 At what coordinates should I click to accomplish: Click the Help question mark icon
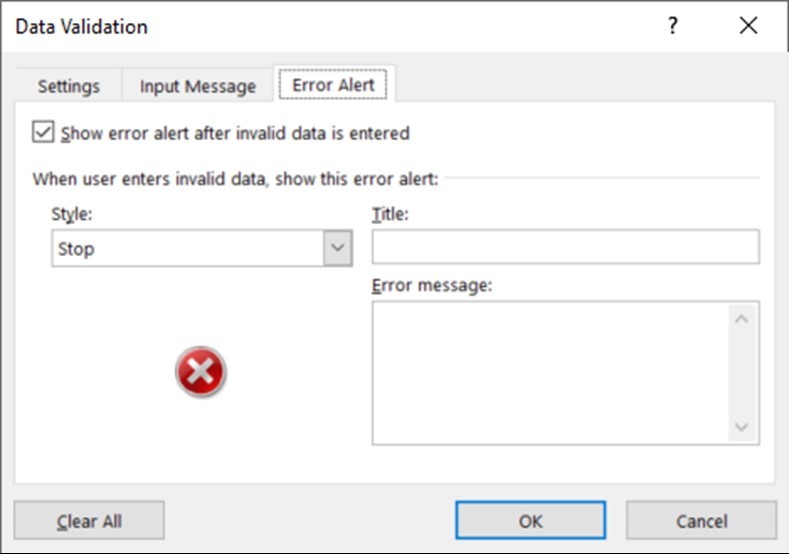[673, 27]
